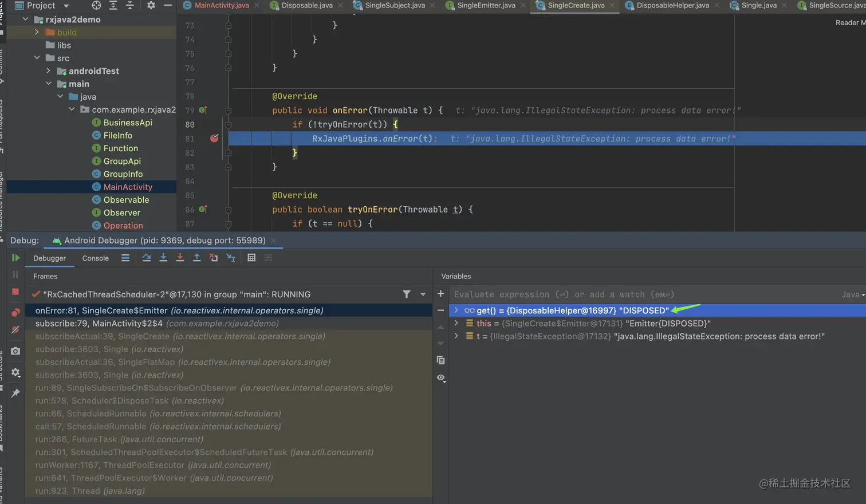Expand the androidTest folder
This screenshot has width=866, height=504.
click(48, 70)
